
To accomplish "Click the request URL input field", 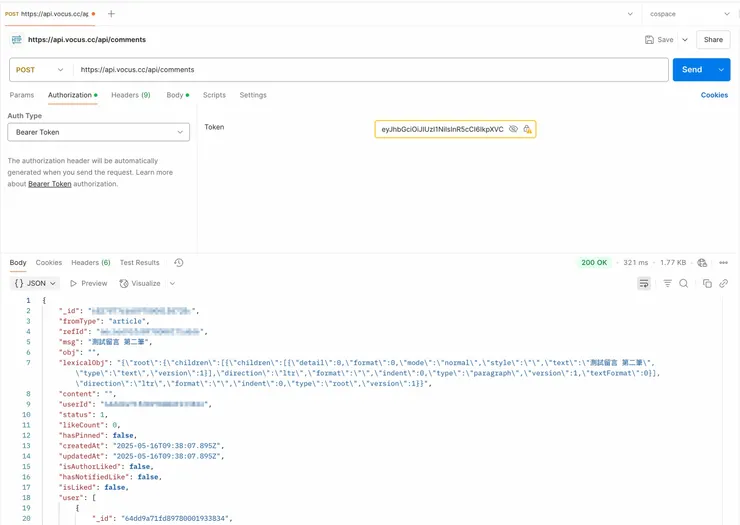I will (370, 70).
